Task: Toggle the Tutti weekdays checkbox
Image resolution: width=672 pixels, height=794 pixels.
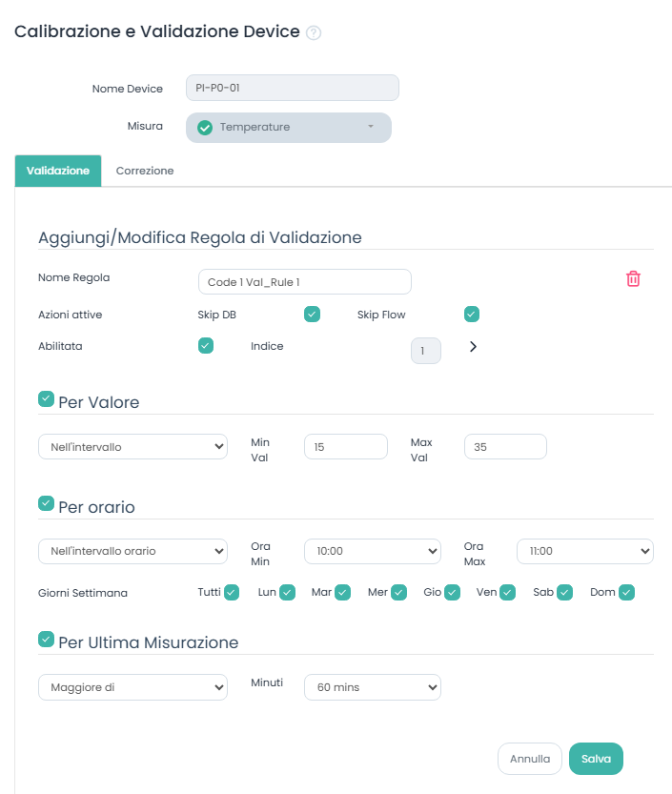Action: (231, 593)
